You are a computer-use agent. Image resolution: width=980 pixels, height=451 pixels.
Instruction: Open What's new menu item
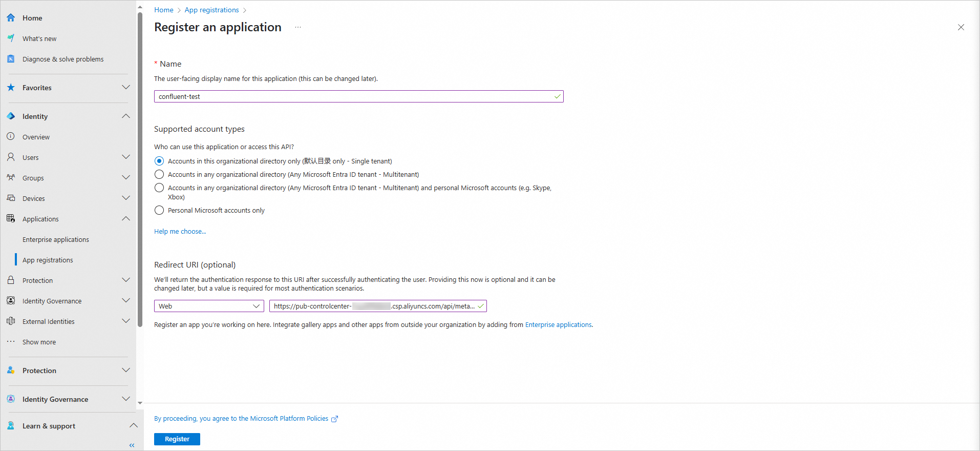tap(39, 38)
